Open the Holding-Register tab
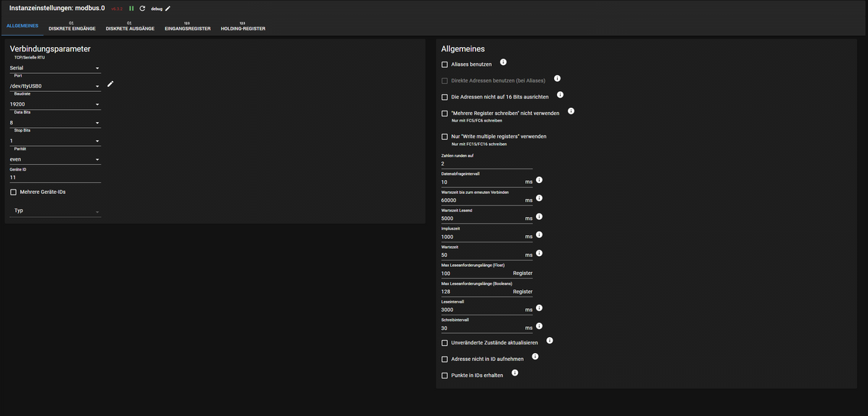Screen dimensions: 868x416 coord(243,27)
